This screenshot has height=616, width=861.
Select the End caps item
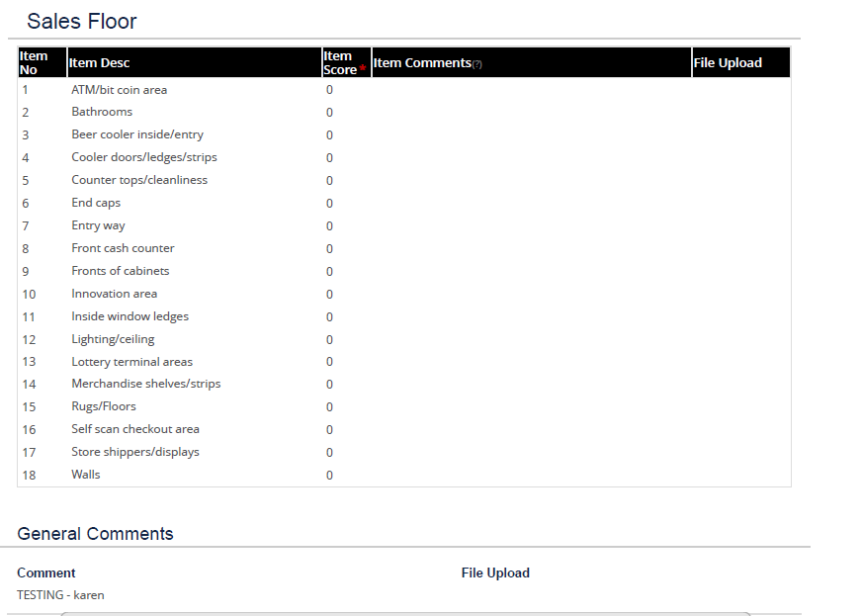tap(96, 203)
